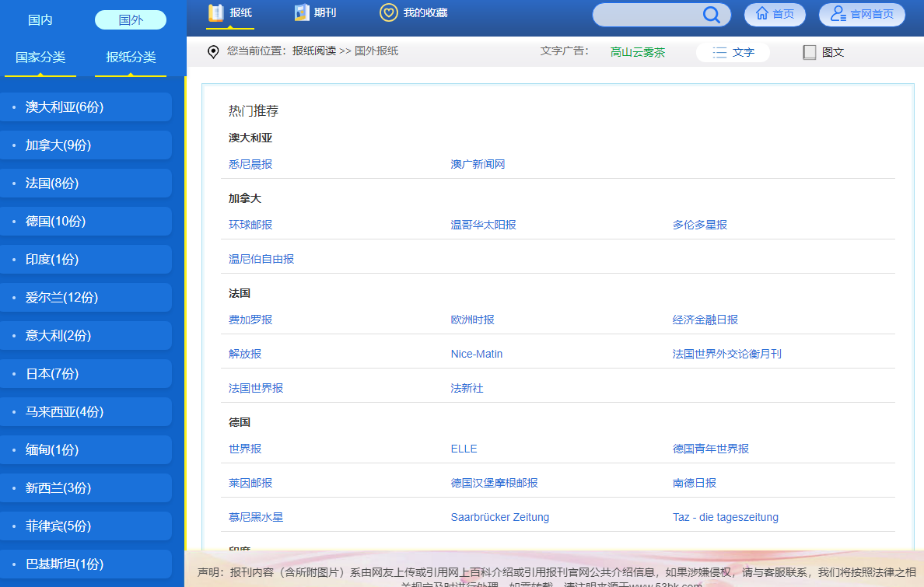
Task: Open the 世界报 link under 德国
Action: [245, 449]
